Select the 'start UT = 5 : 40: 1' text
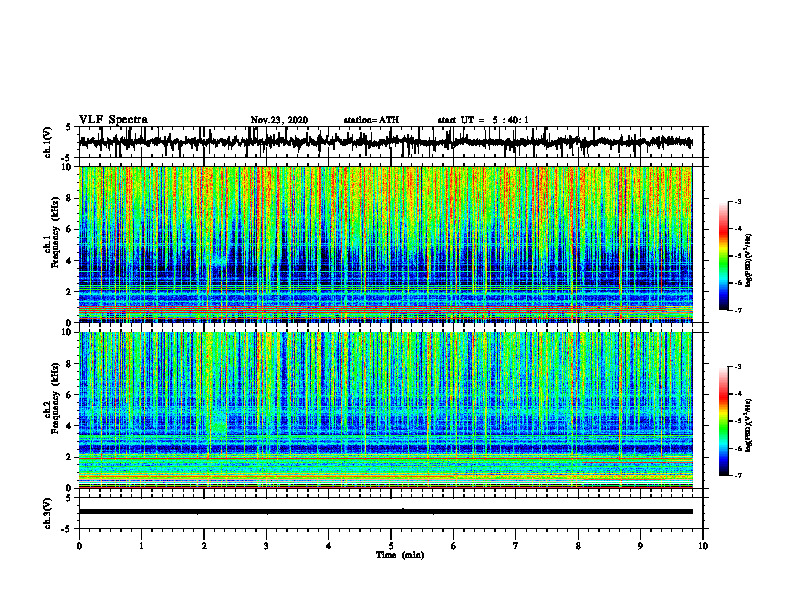Image resolution: width=792 pixels, height=612 pixels. tap(483, 120)
